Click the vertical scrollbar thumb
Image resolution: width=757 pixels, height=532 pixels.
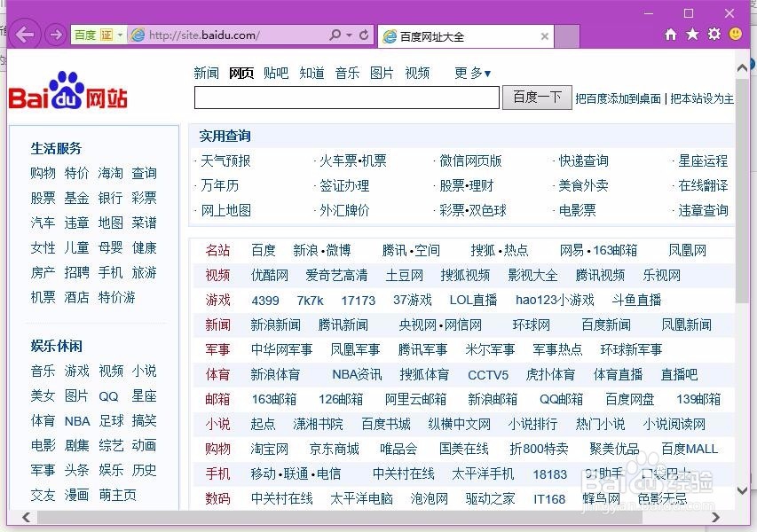click(x=743, y=189)
